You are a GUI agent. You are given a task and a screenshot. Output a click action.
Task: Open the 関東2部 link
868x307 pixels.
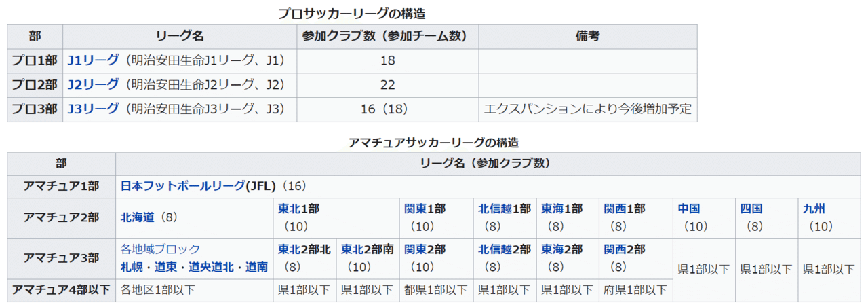click(x=425, y=249)
